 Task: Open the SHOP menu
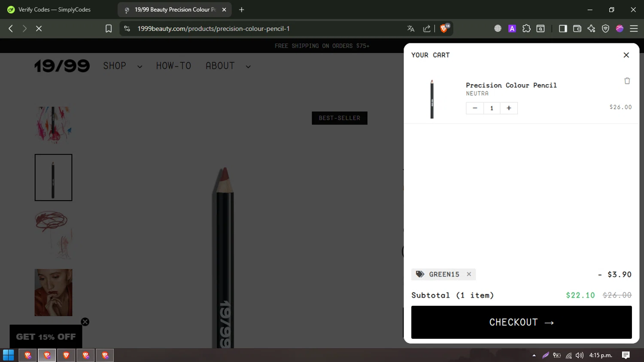point(115,66)
